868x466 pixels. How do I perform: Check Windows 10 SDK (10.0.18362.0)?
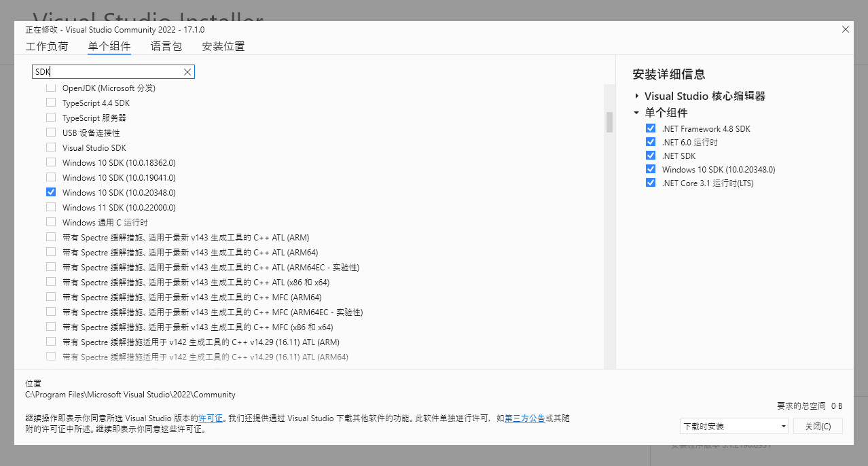point(51,162)
